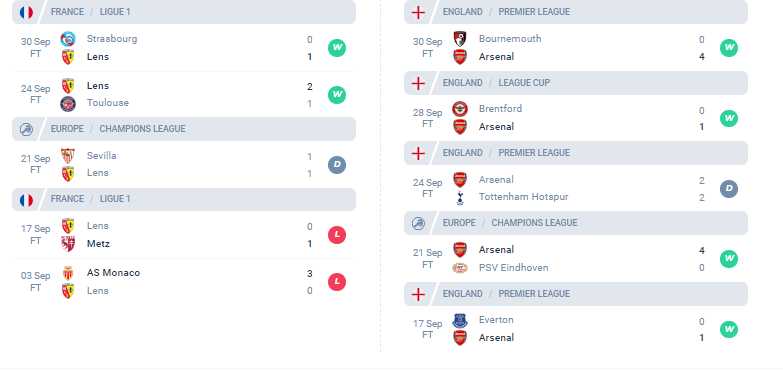
Task: Open the Everton vs Arsenal match row
Action: 576,329
